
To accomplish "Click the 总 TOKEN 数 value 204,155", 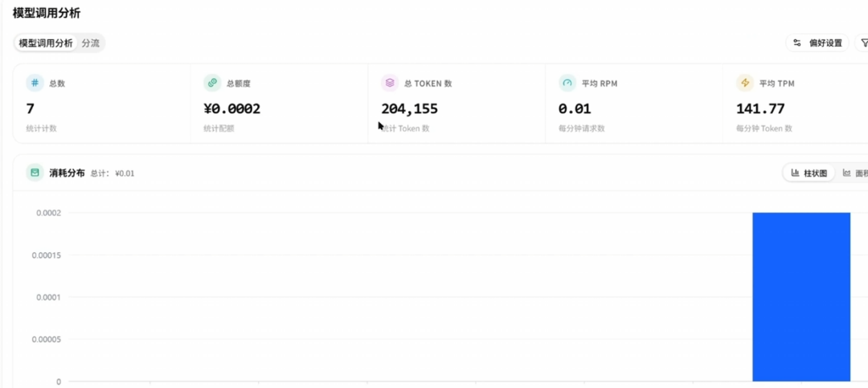I will tap(410, 109).
